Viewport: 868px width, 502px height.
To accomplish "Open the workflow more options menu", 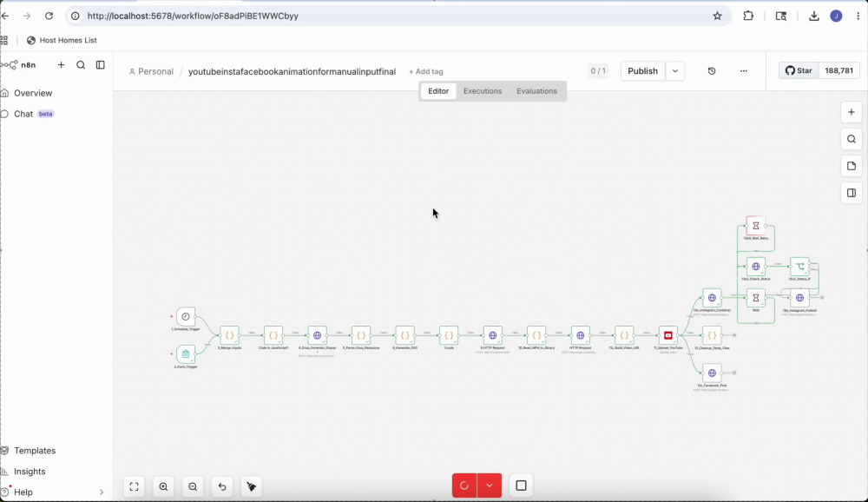I will coord(744,71).
